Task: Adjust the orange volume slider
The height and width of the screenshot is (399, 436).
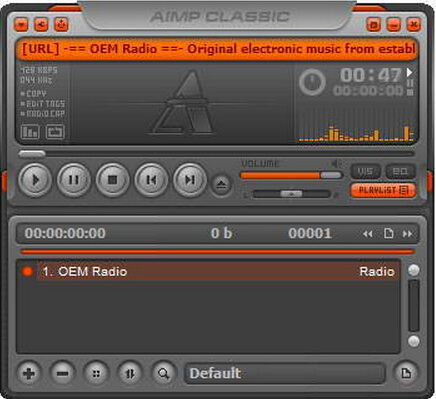Action: pyautogui.click(x=291, y=175)
